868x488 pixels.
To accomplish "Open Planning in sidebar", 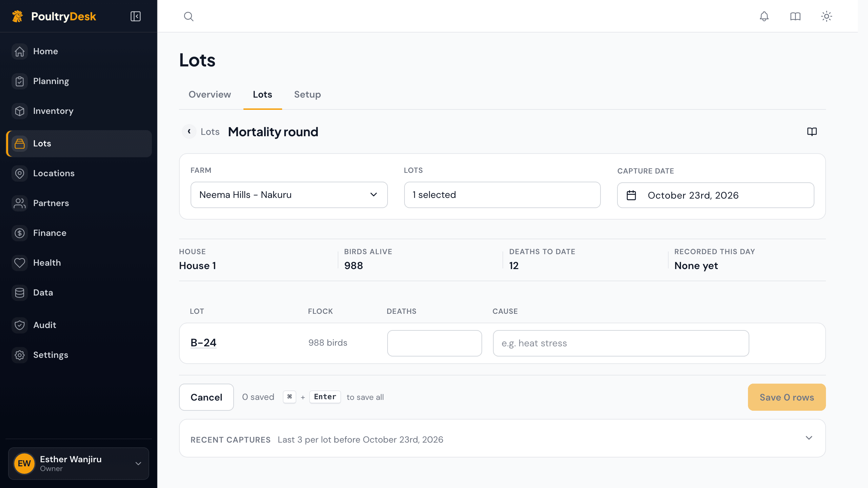I will 79,81.
